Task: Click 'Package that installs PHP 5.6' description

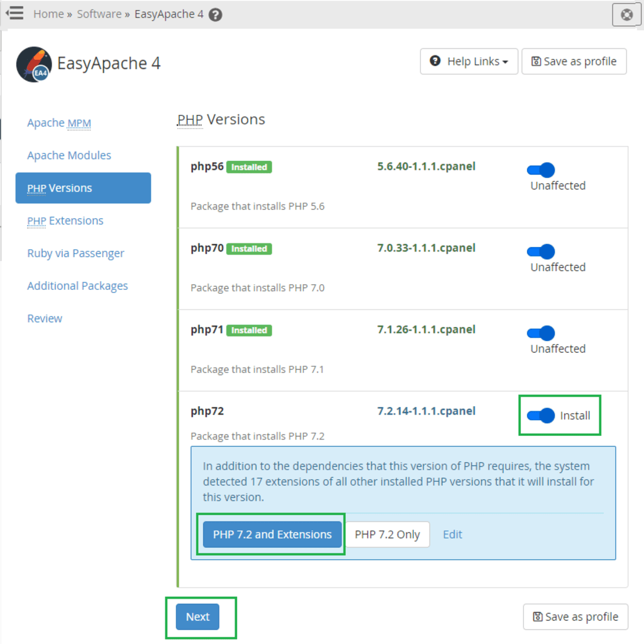Action: click(257, 206)
